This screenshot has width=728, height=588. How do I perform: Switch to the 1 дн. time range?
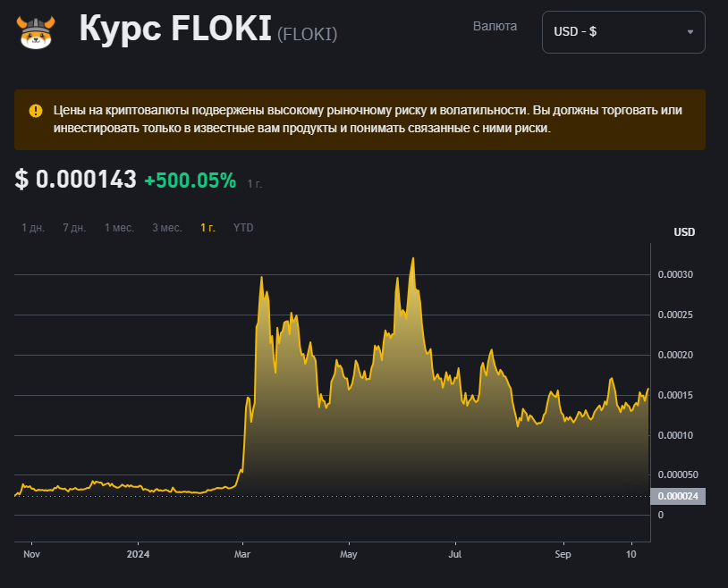[x=32, y=228]
